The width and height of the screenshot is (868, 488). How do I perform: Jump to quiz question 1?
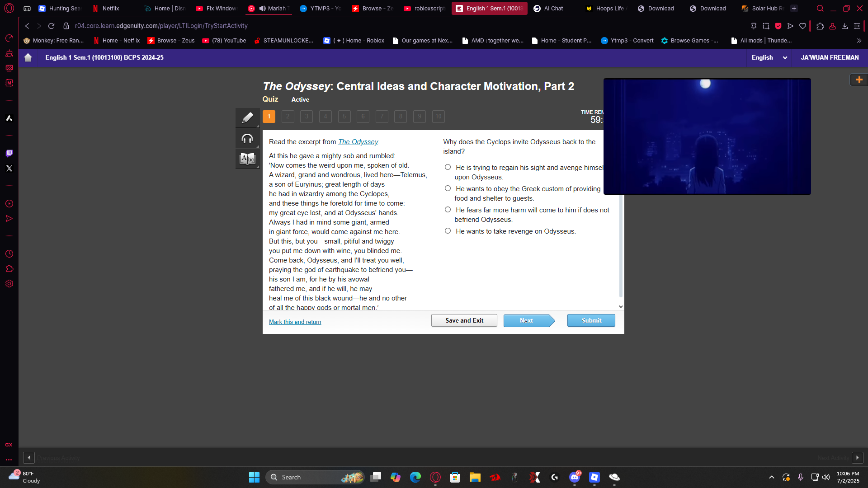[x=269, y=117]
